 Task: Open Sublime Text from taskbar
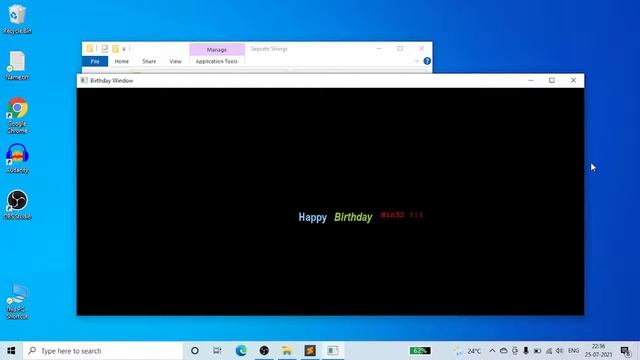pyautogui.click(x=310, y=351)
